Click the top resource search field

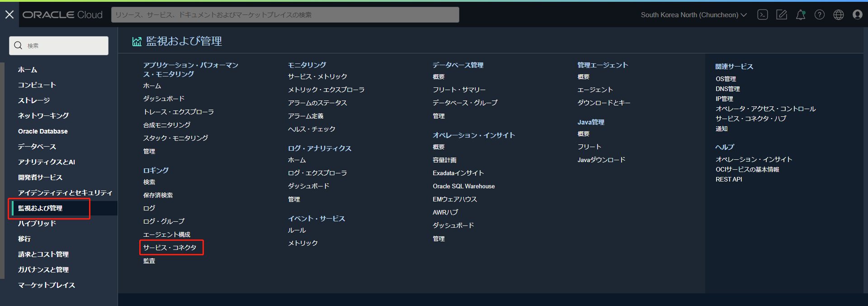tap(285, 15)
